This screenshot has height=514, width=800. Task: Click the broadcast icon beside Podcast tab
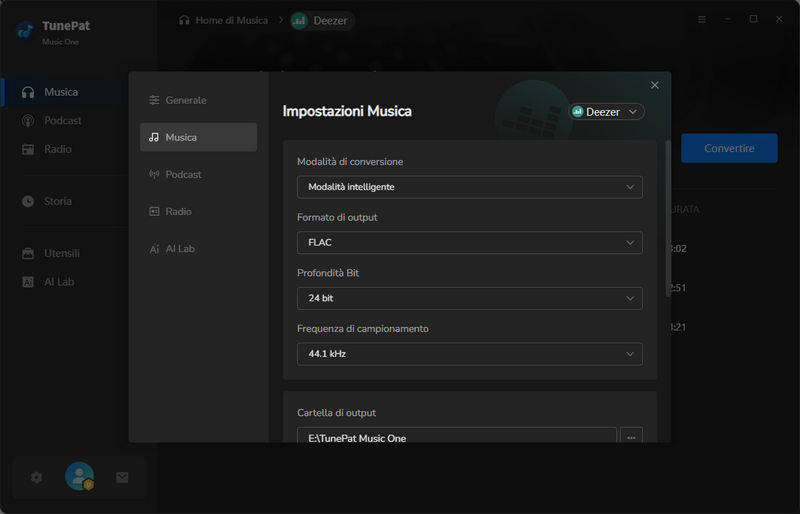pyautogui.click(x=154, y=175)
